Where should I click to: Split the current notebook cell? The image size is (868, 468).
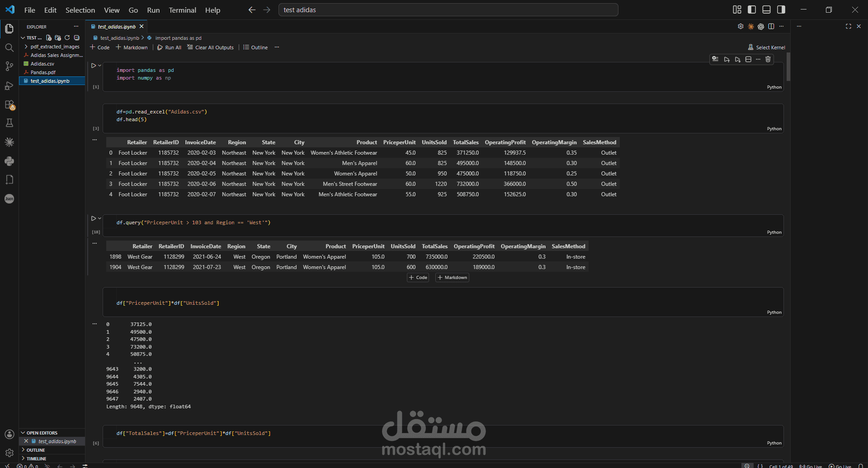748,59
